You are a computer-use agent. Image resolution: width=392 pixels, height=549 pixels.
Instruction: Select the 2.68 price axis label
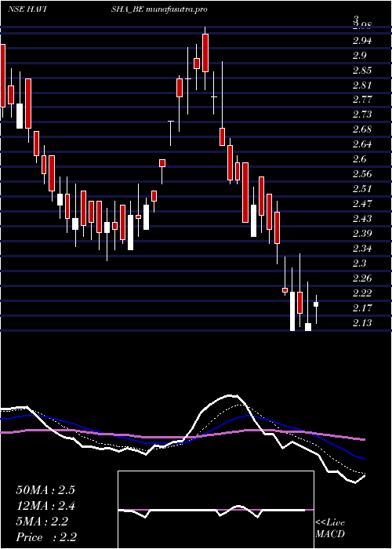click(362, 129)
